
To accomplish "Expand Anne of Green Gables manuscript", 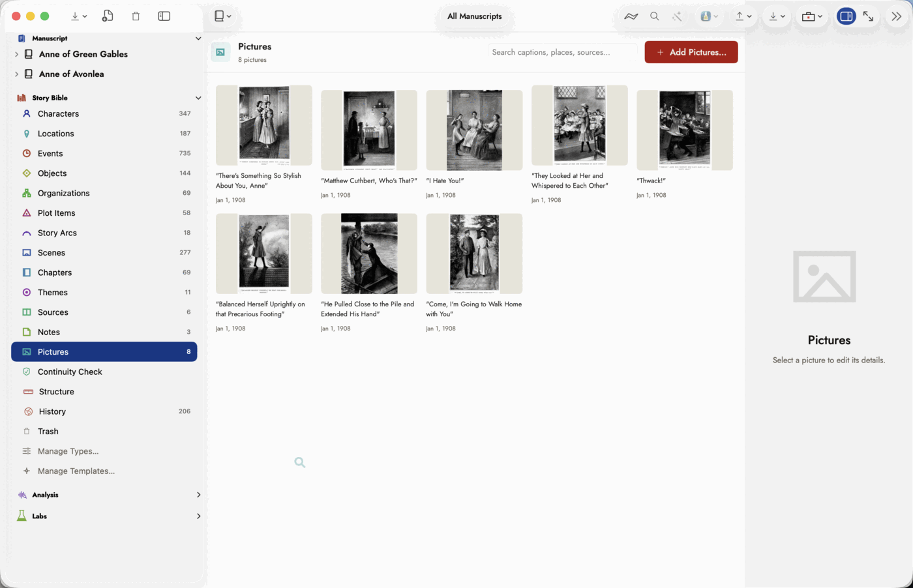I will 16,54.
